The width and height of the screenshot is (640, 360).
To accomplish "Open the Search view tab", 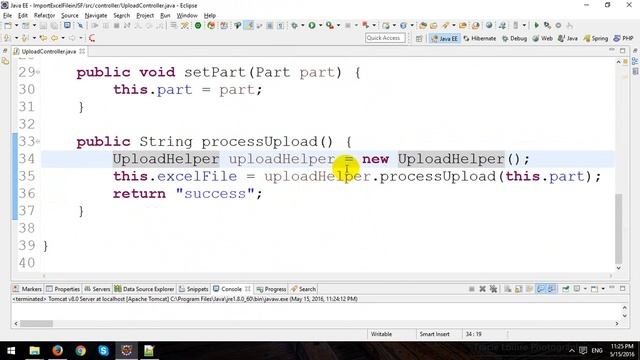I will (303, 289).
